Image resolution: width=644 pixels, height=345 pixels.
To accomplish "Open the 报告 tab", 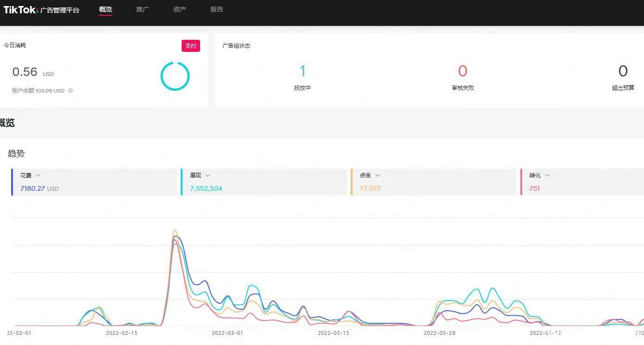I will tap(217, 9).
